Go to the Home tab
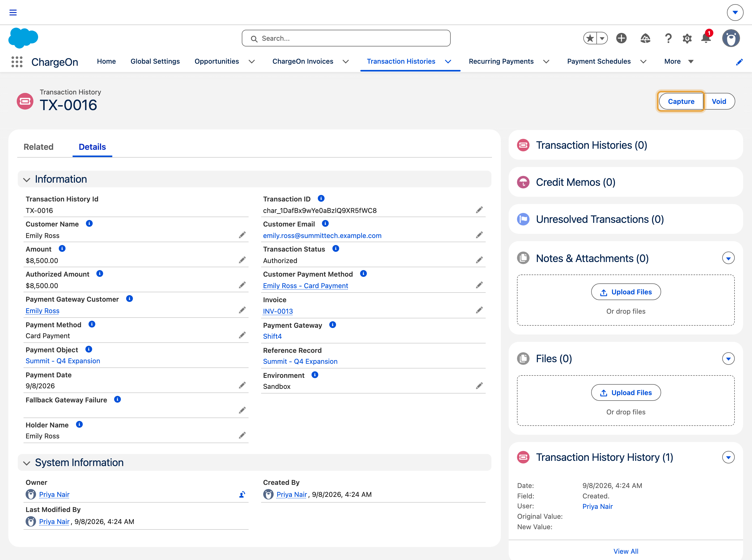 pos(107,62)
